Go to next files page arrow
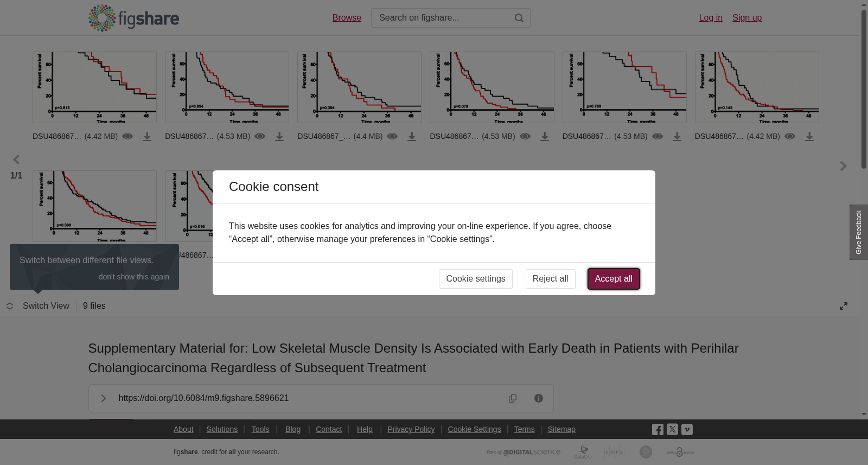 pos(843,166)
